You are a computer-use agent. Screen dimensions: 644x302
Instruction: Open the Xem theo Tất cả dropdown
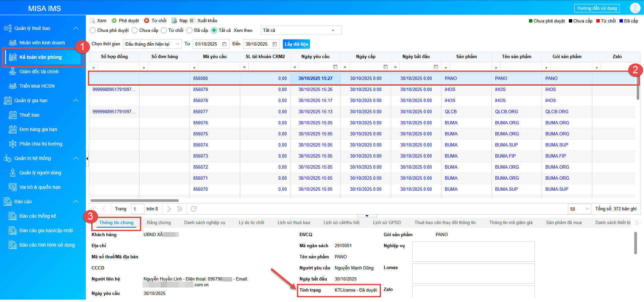pyautogui.click(x=301, y=31)
